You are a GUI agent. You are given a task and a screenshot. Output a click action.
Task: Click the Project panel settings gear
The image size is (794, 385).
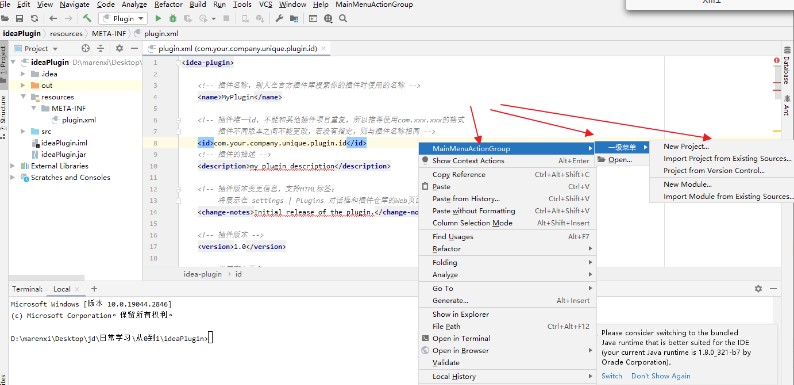tap(119, 48)
